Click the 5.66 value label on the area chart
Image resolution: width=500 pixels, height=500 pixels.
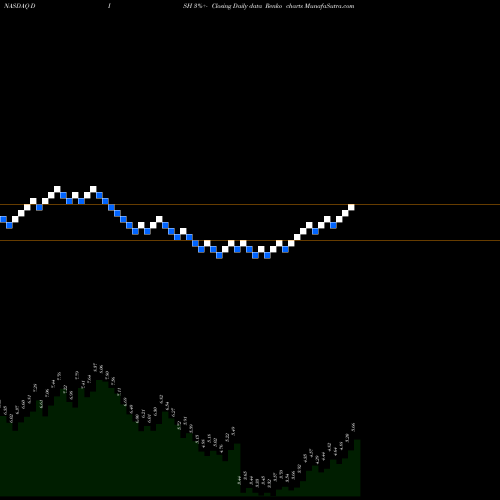click(353, 427)
